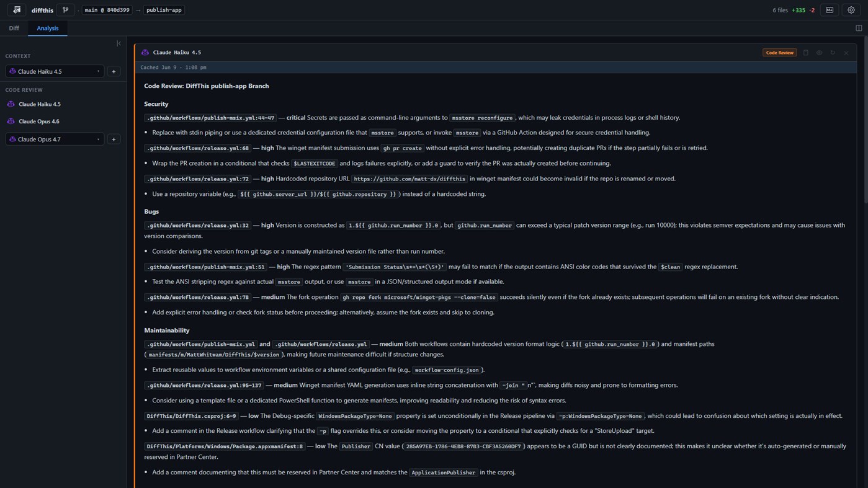Click the +335 additions count

pyautogui.click(x=799, y=10)
